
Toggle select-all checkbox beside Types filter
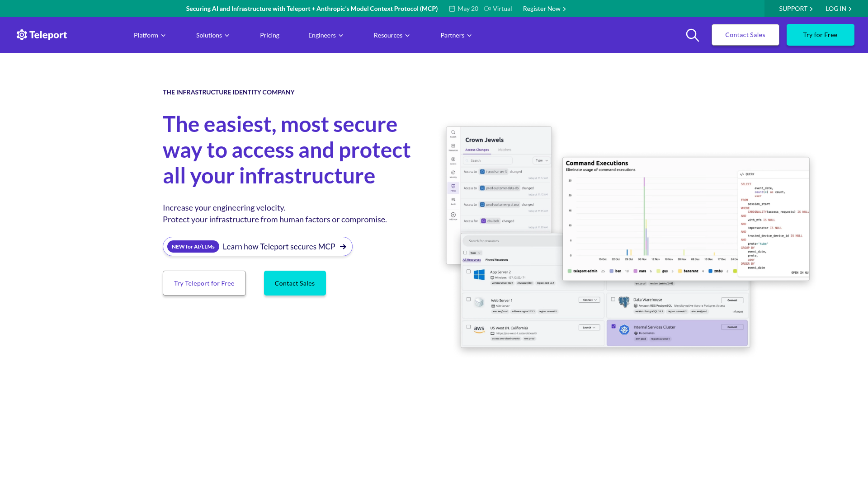point(465,253)
